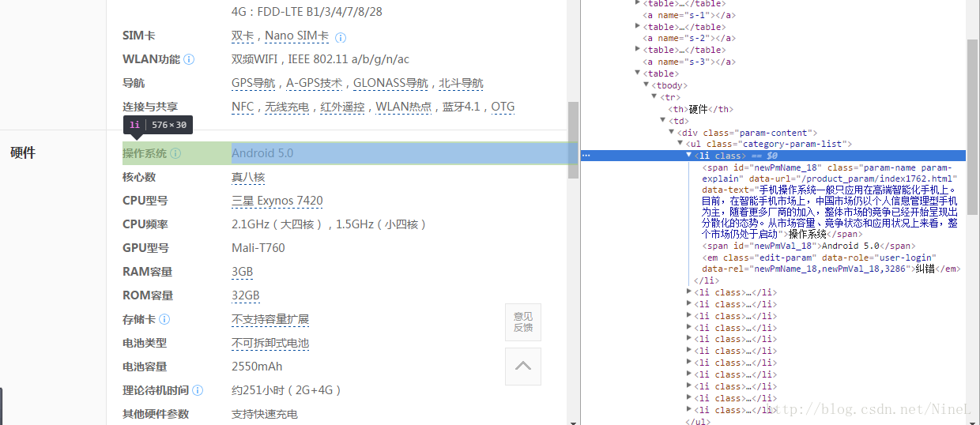
Task: Expand the collapsed table before anchor s-3
Action: pyautogui.click(x=638, y=50)
